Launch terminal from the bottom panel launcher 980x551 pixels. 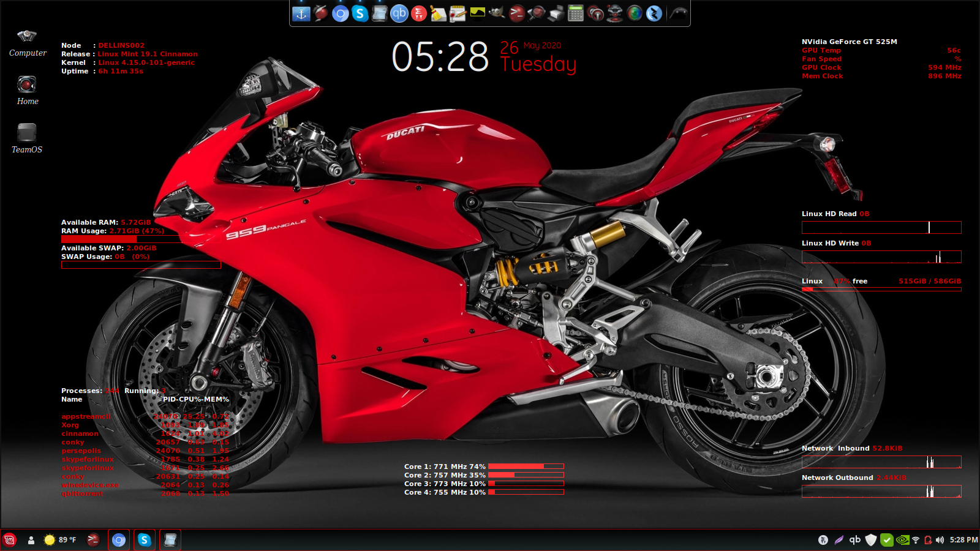click(x=93, y=540)
